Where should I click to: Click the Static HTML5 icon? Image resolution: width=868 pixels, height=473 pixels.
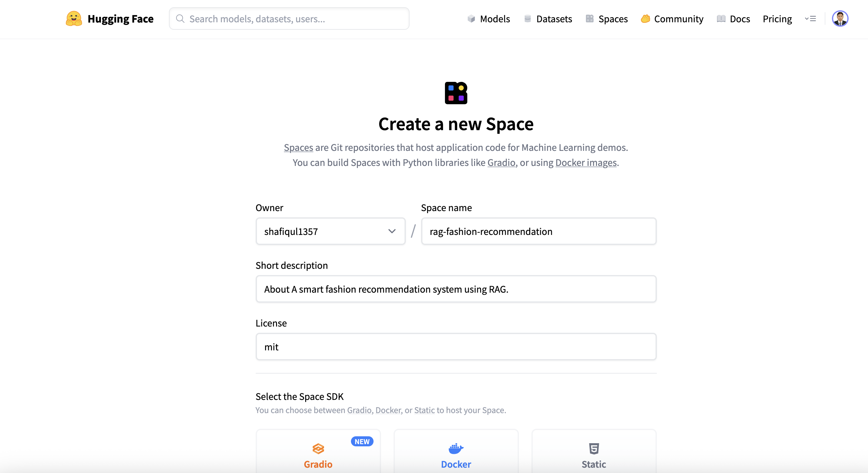pyautogui.click(x=594, y=448)
